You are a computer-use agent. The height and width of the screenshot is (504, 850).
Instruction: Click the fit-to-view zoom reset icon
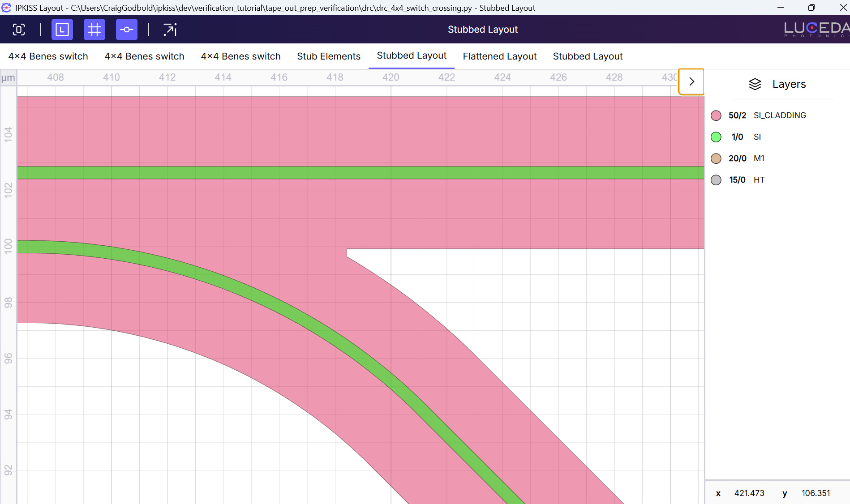click(x=19, y=30)
